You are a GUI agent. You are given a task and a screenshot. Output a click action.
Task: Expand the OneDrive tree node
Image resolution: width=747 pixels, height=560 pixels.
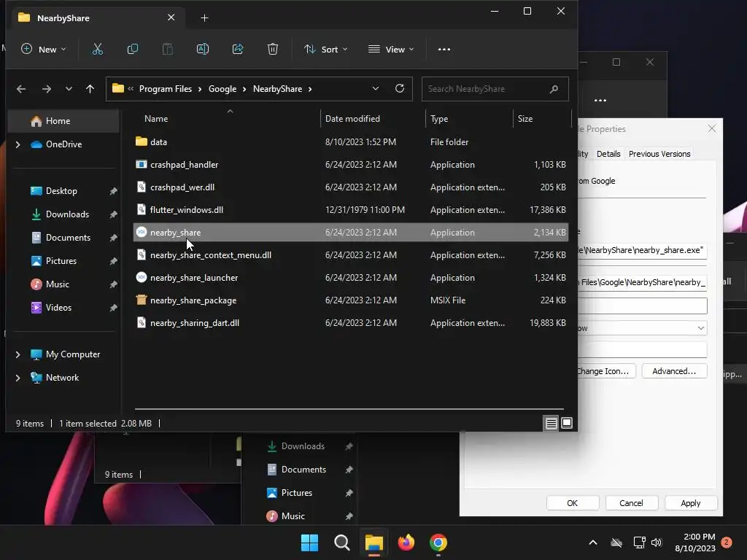pos(18,144)
